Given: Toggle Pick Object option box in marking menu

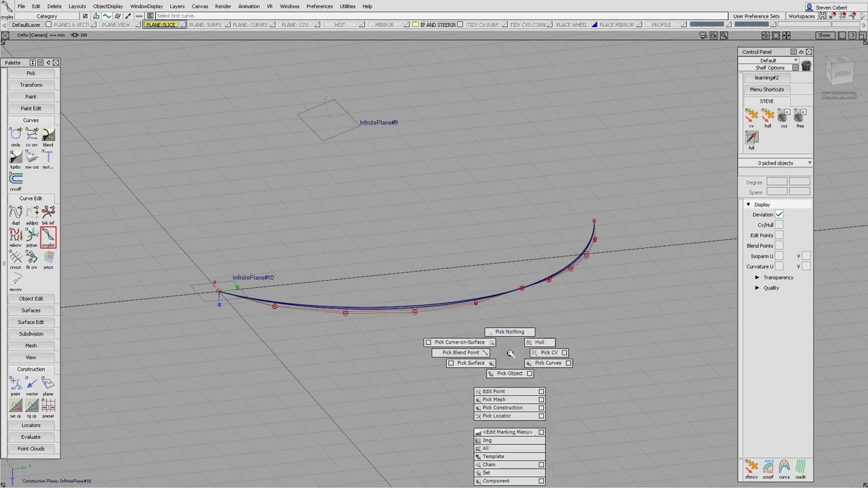Looking at the screenshot, I should click(530, 373).
